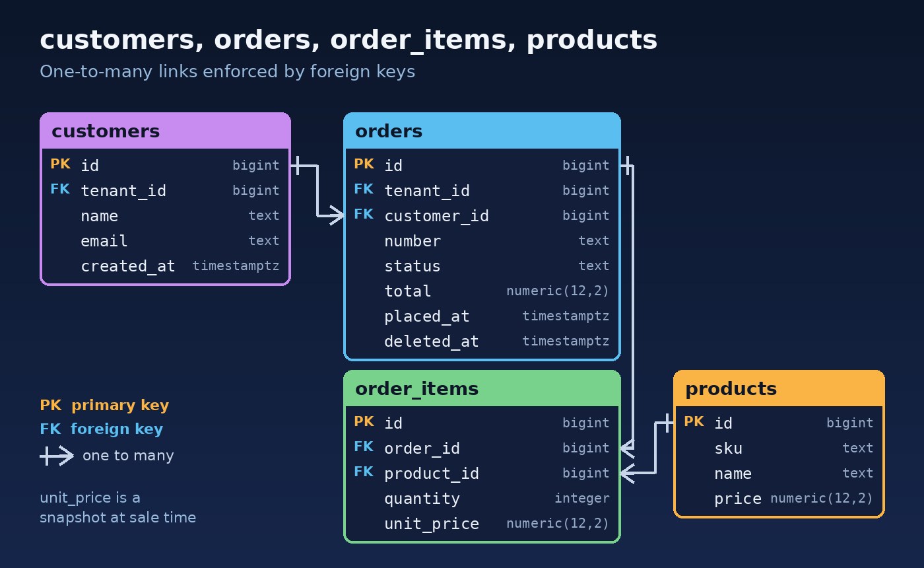
Task: Click crow's foot arrowhead at product_id
Action: 628,473
